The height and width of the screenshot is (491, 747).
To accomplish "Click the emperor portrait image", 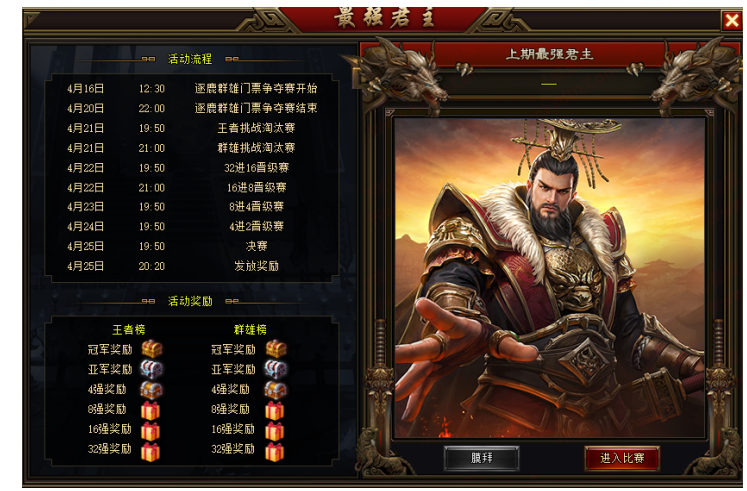I will (549, 278).
